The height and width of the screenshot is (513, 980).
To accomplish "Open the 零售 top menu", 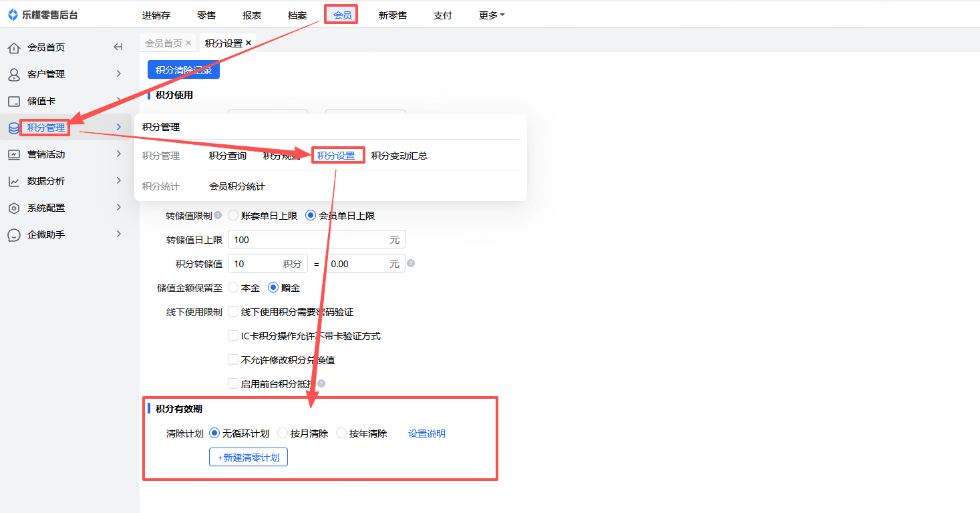I will click(x=206, y=15).
